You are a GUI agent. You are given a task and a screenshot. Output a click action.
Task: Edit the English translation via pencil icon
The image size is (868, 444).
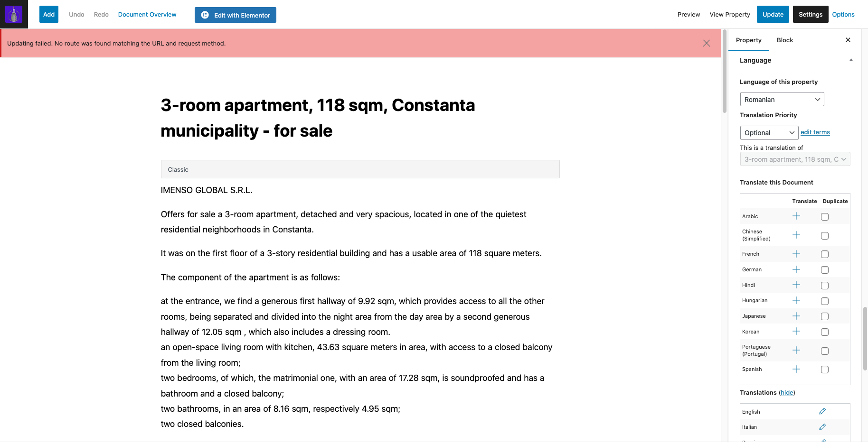[x=822, y=411]
